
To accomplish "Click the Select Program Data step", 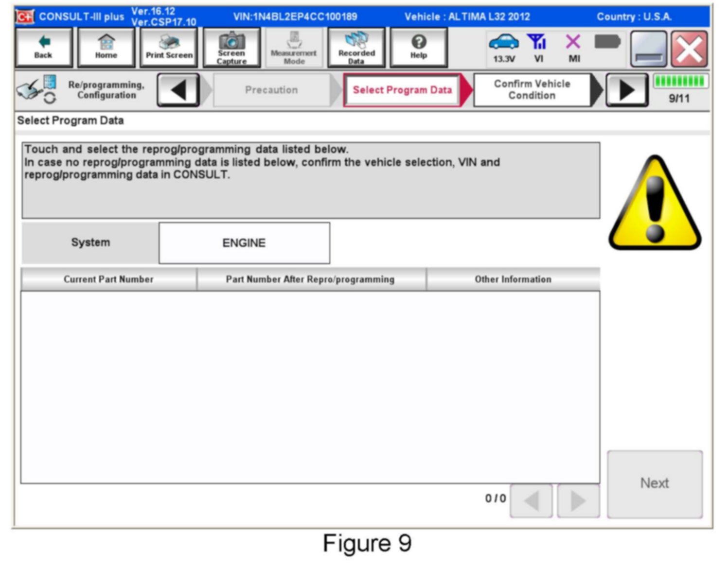I will coord(402,90).
